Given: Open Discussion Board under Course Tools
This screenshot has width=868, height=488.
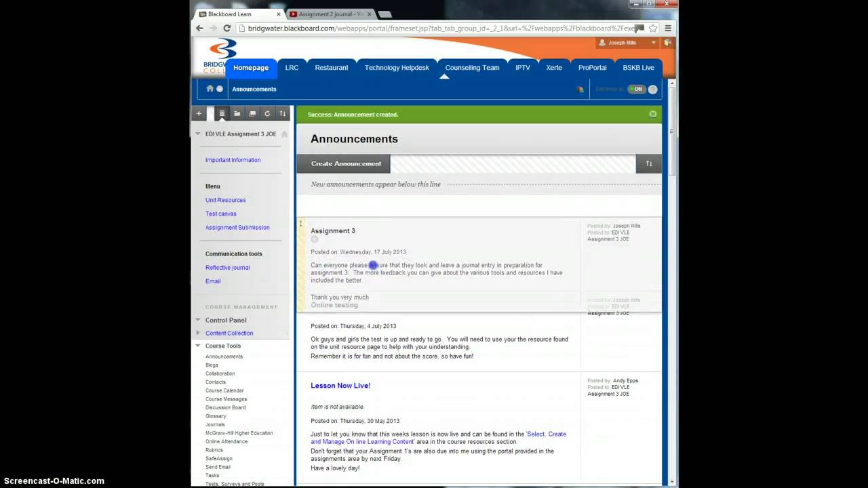Looking at the screenshot, I should pos(225,407).
